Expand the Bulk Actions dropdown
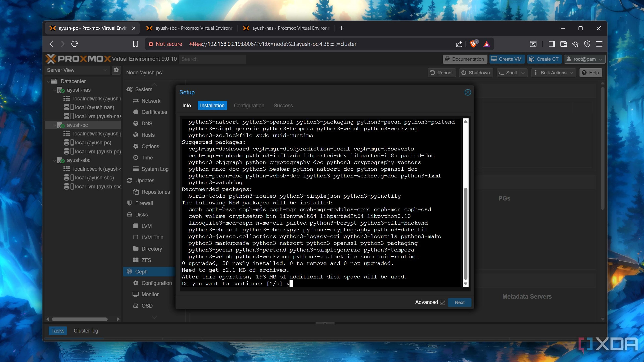The image size is (644, 362). [x=553, y=73]
